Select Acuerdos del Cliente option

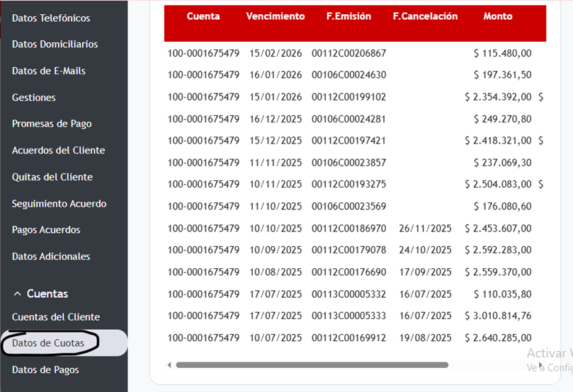[x=58, y=150]
